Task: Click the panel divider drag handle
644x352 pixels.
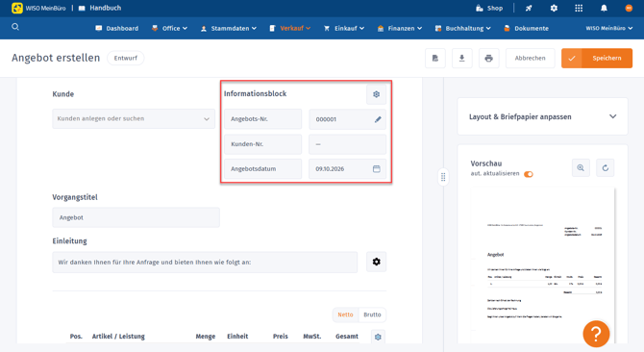Action: [x=443, y=177]
